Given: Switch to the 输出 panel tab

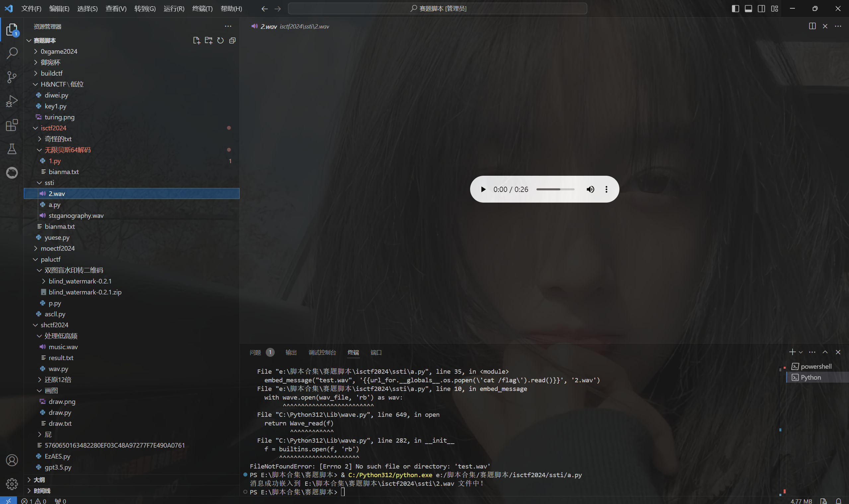Looking at the screenshot, I should coord(291,352).
